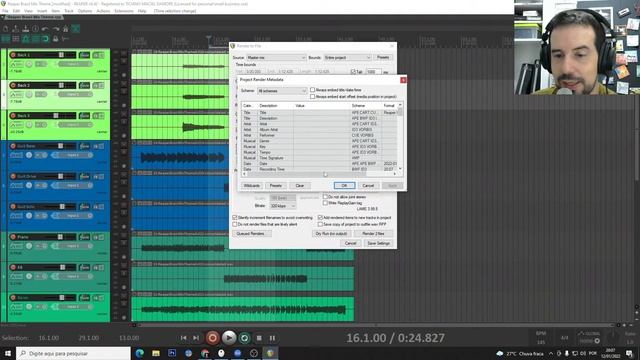Click OK in Project Render Metadata

tap(344, 185)
